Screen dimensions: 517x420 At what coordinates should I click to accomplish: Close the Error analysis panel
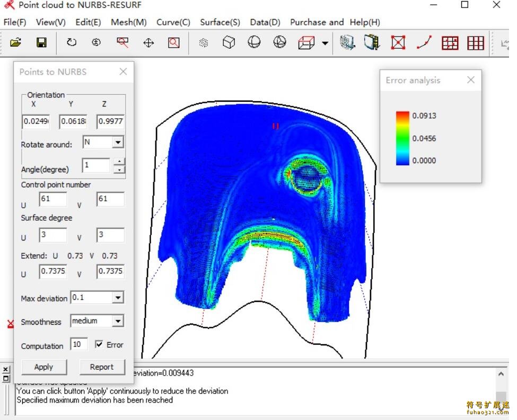pos(470,80)
